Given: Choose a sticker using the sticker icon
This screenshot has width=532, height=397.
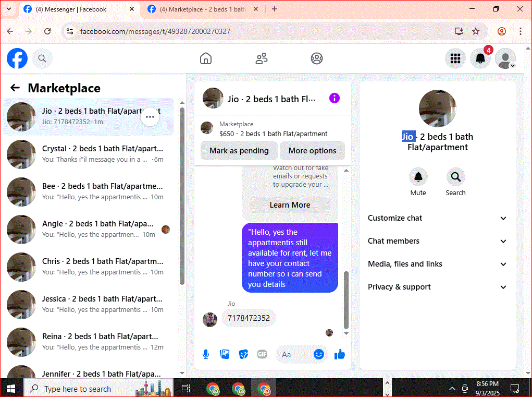Looking at the screenshot, I should (243, 355).
